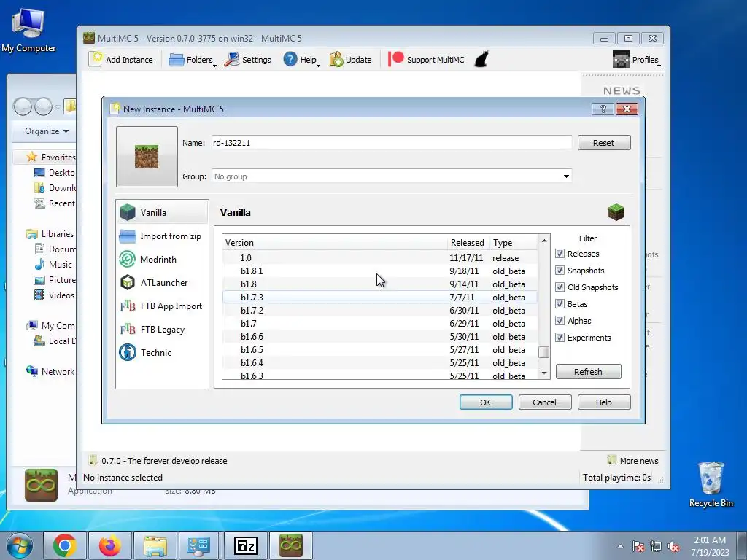Click the Update toolbar button
The width and height of the screenshot is (747, 560).
[x=351, y=60]
